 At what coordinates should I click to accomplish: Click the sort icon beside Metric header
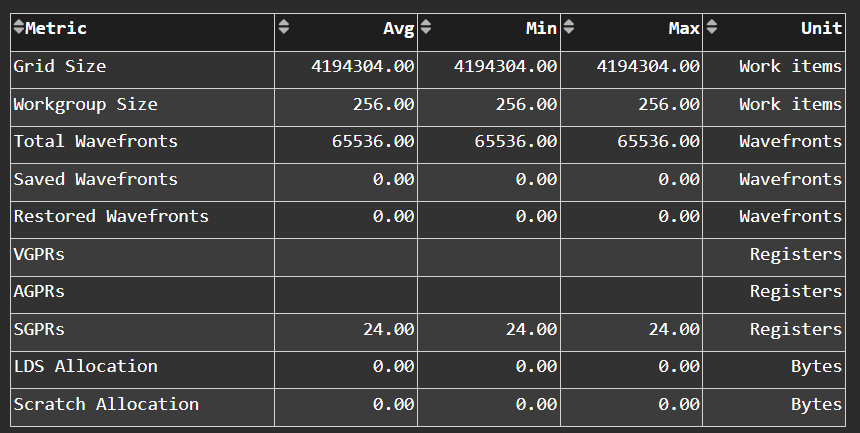click(x=18, y=28)
